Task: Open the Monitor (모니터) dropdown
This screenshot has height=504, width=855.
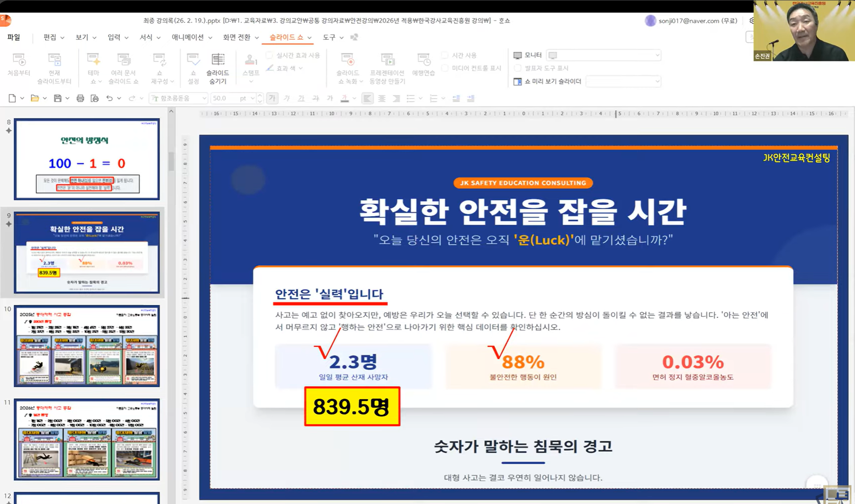Action: coord(604,55)
